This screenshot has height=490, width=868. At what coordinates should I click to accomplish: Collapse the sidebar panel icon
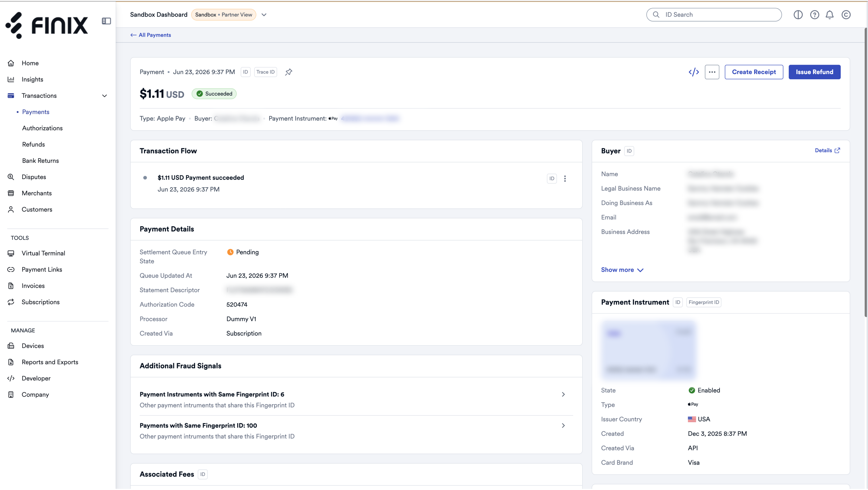coord(106,21)
